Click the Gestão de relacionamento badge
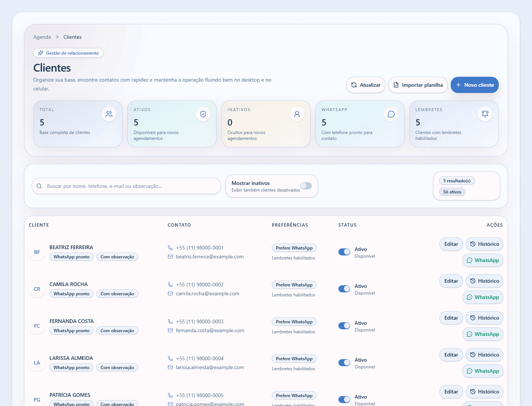This screenshot has width=532, height=406. 68,53
